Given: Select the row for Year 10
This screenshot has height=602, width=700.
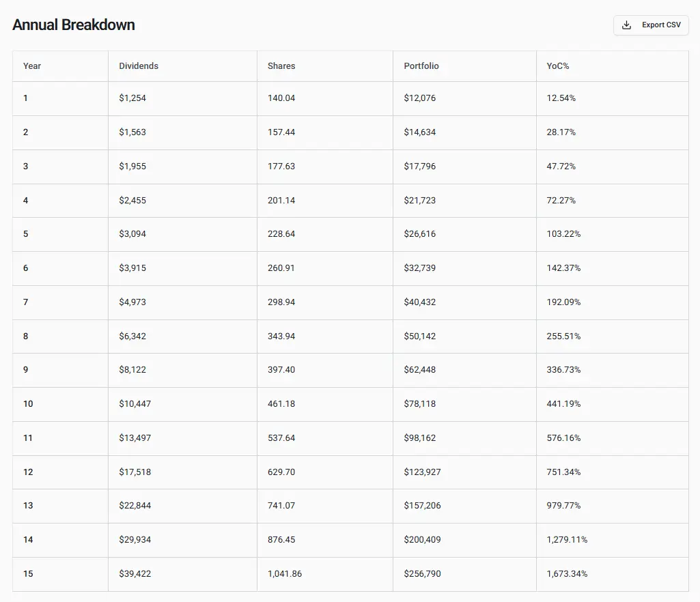Looking at the screenshot, I should pyautogui.click(x=273, y=404).
